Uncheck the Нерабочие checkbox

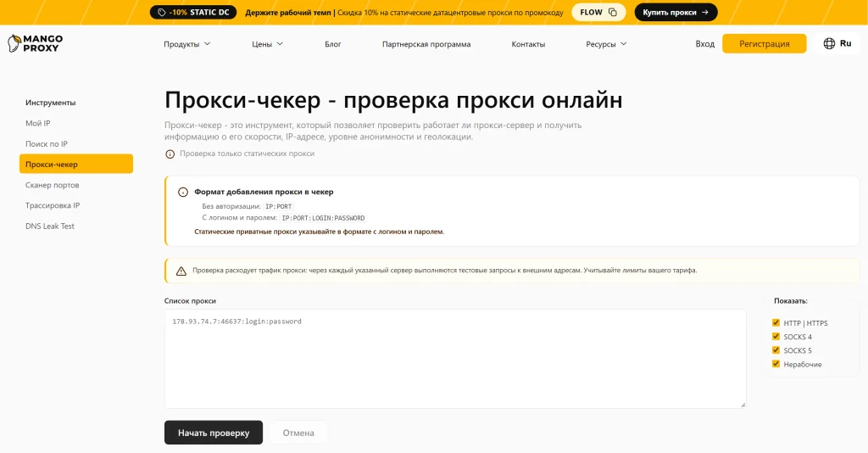coord(776,364)
